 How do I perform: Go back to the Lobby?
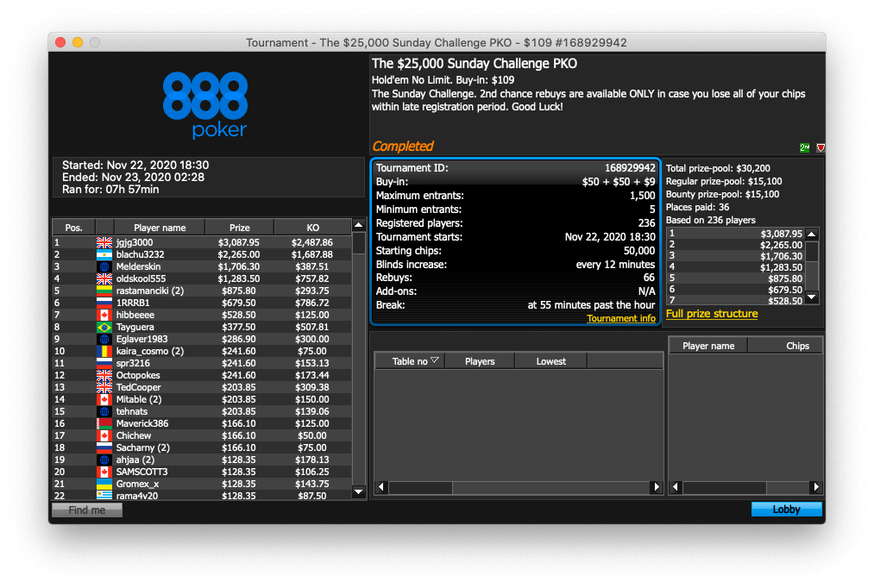786,510
